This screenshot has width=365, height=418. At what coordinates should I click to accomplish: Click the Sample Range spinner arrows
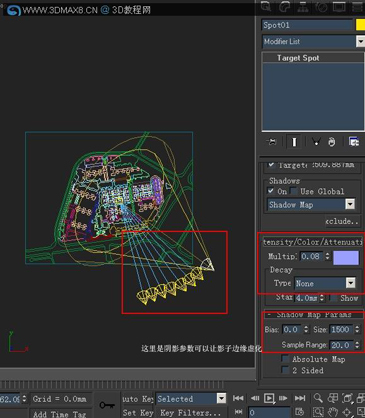click(x=357, y=345)
